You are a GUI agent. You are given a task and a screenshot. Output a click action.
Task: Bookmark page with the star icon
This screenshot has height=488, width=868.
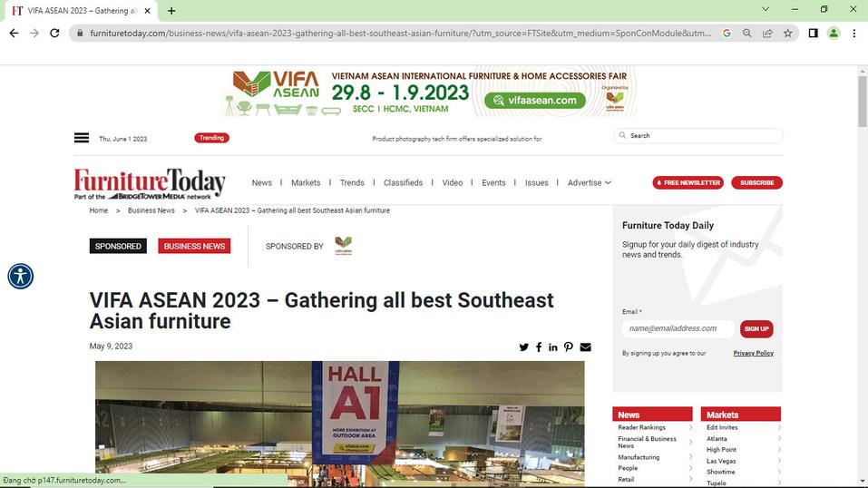point(788,34)
